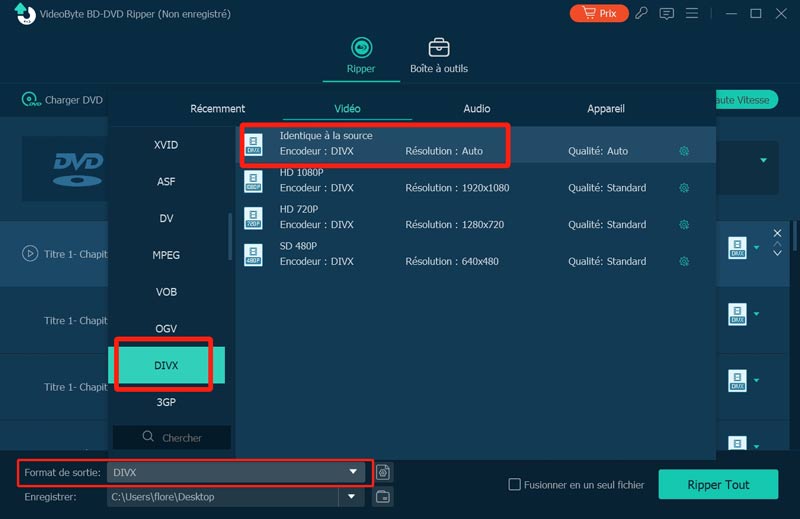
Task: Select the Appareil format tab
Action: (x=606, y=109)
